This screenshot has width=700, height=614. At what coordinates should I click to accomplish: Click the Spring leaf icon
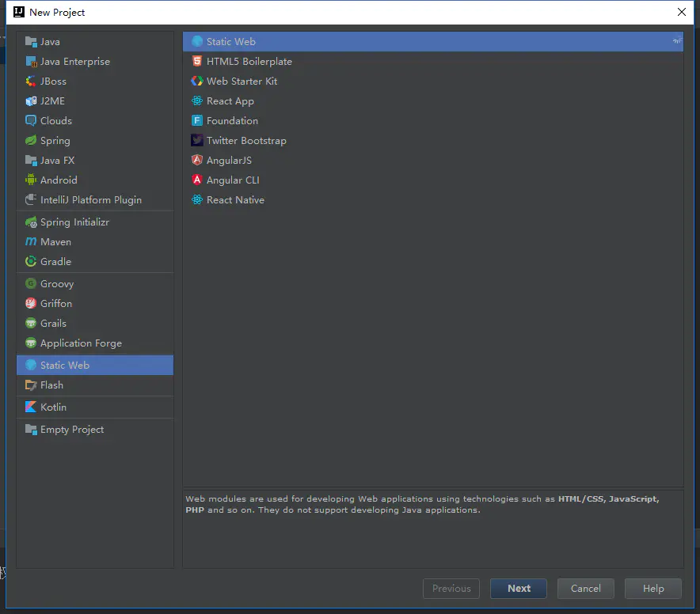31,141
